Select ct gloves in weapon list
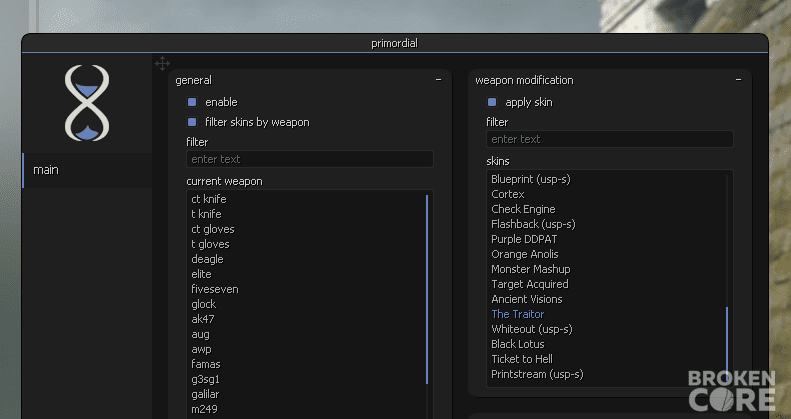The height and width of the screenshot is (419, 791). tap(213, 229)
